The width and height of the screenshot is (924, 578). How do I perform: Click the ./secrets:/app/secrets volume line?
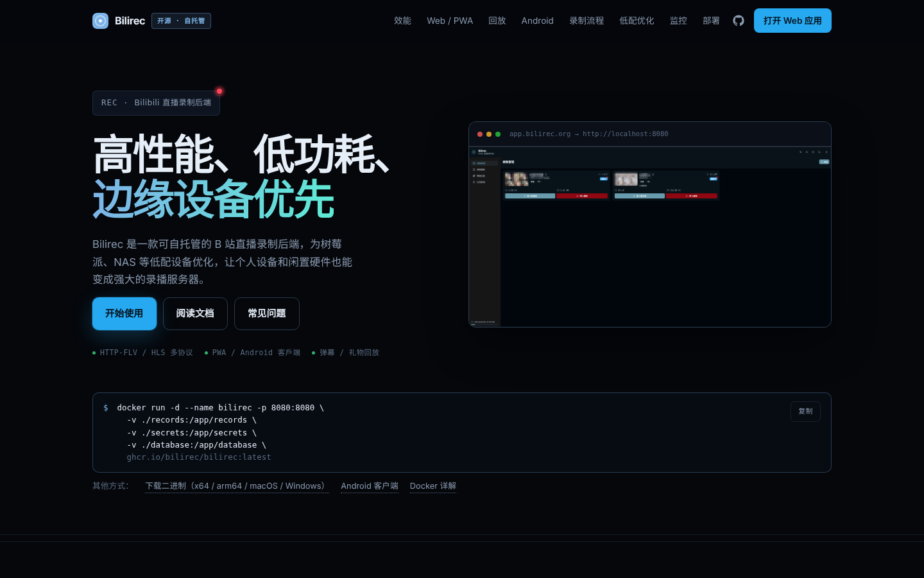point(191,433)
